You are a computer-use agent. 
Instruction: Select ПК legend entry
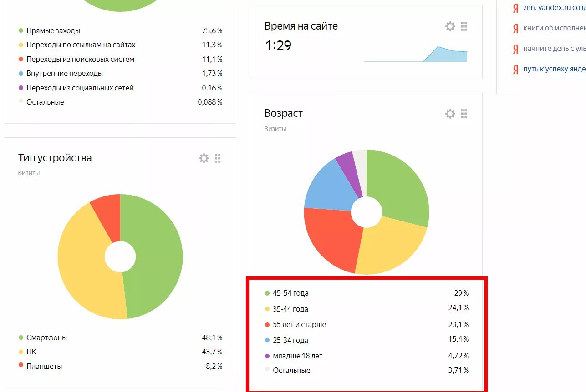coord(31,352)
